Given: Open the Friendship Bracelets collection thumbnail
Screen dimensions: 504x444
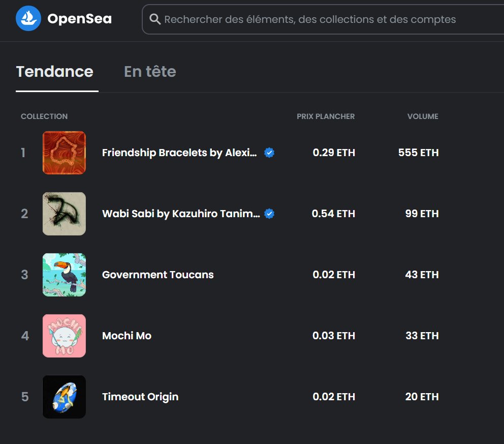Looking at the screenshot, I should click(x=65, y=153).
